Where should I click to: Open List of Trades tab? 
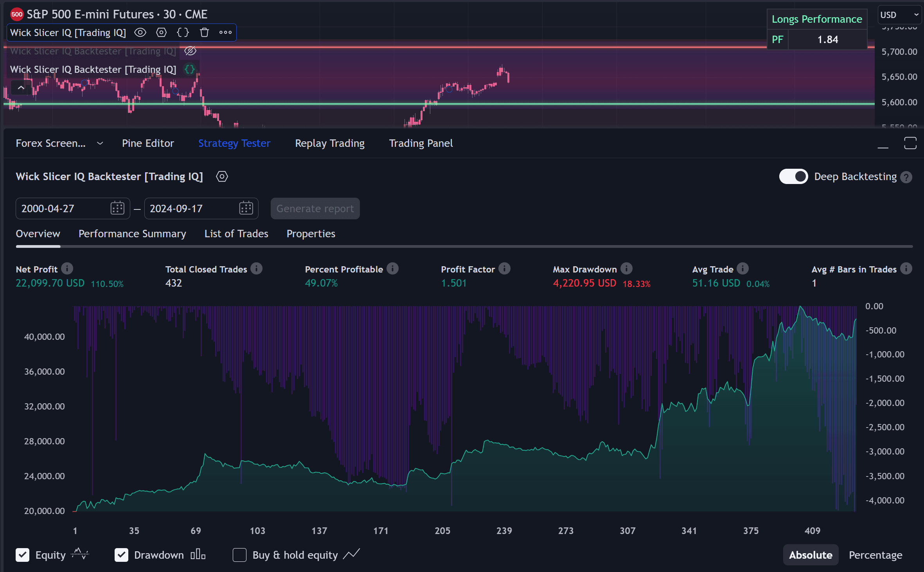[x=236, y=234]
